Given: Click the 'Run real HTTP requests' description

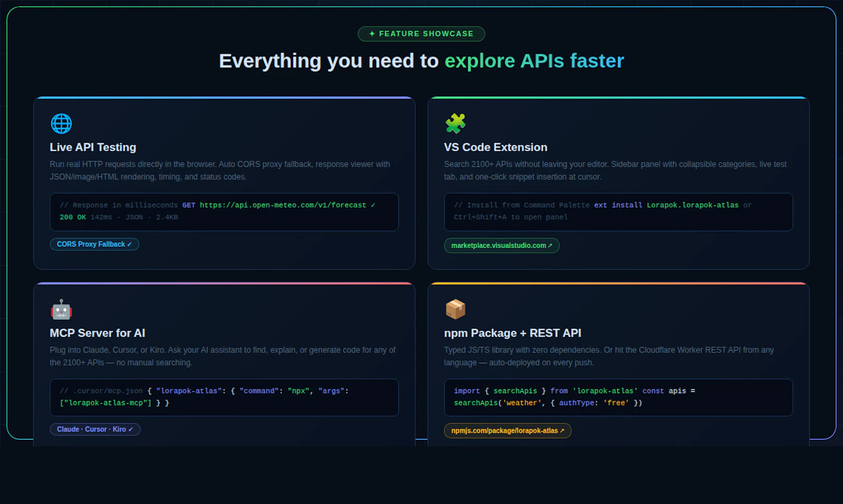Looking at the screenshot, I should [220, 171].
